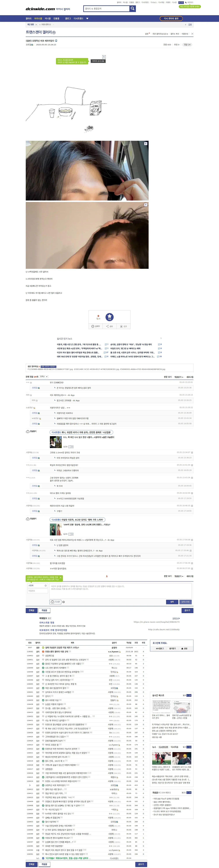Click the mobile-post icon beside the post title

[56, 41]
